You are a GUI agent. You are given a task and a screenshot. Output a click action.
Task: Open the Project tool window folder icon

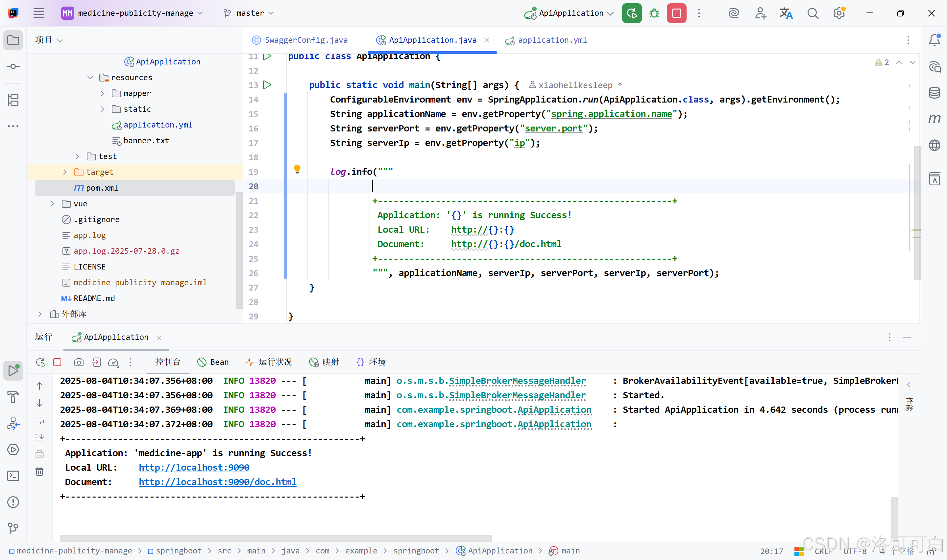coord(13,40)
